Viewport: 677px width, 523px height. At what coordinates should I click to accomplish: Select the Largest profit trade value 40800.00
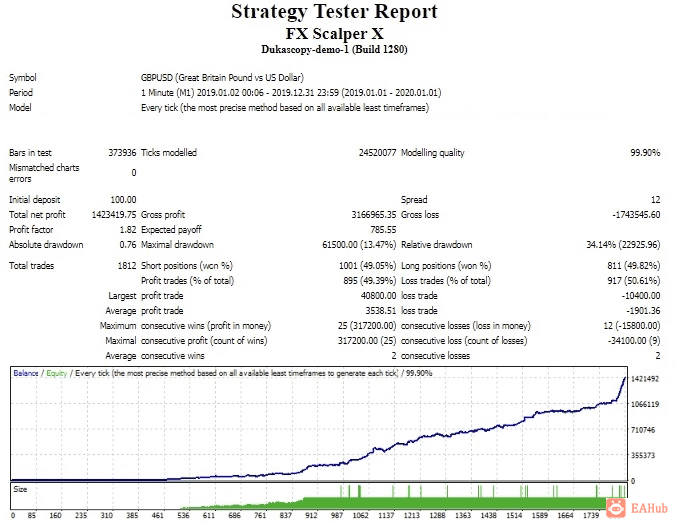378,296
